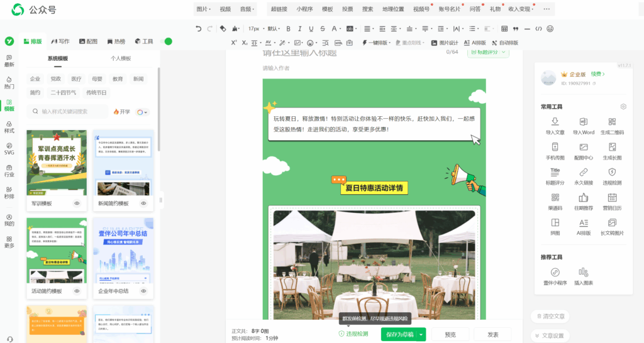Underline the selected text
The width and height of the screenshot is (644, 343).
pos(311,29)
